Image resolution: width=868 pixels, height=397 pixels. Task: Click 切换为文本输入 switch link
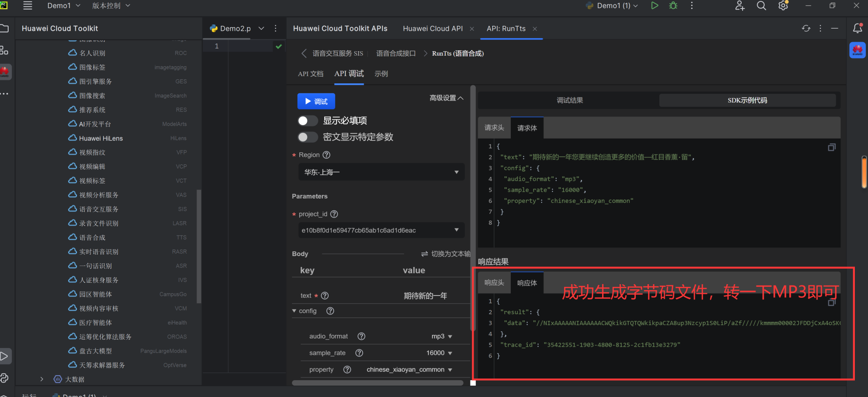click(446, 254)
